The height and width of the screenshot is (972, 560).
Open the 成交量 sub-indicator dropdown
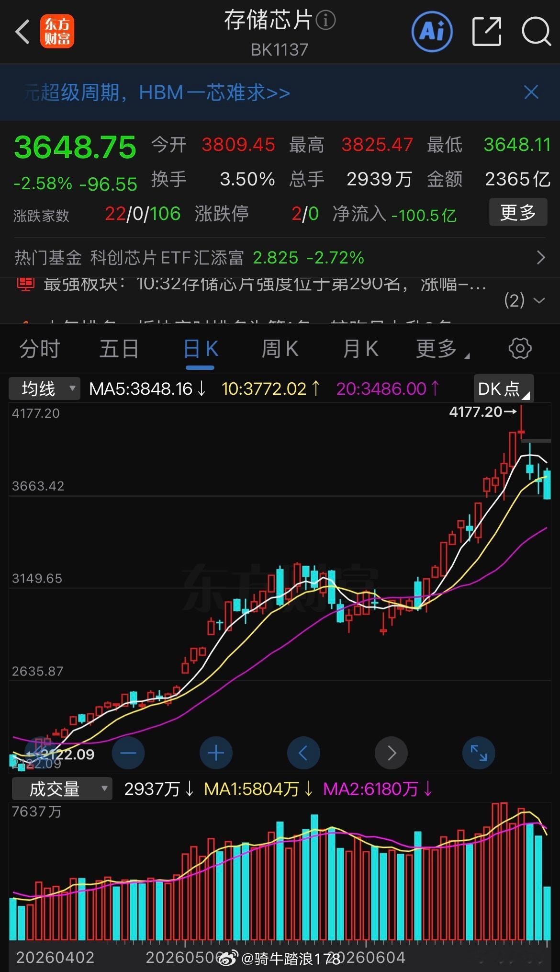62,789
